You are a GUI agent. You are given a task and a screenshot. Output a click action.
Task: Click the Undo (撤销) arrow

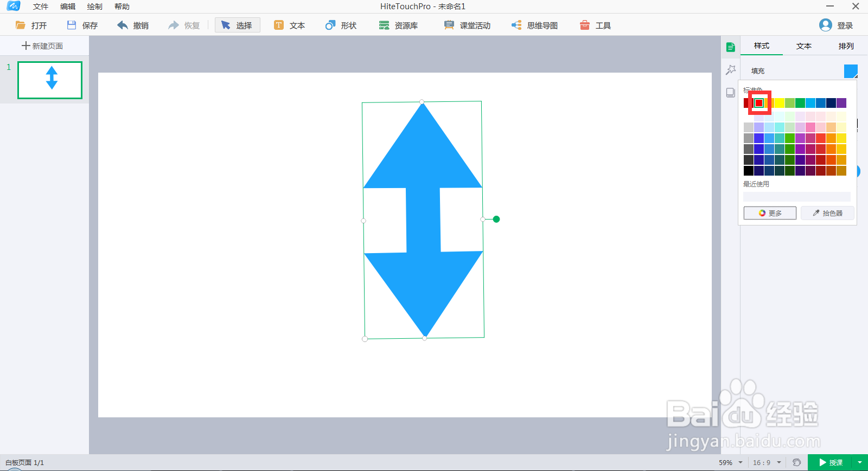(x=123, y=25)
